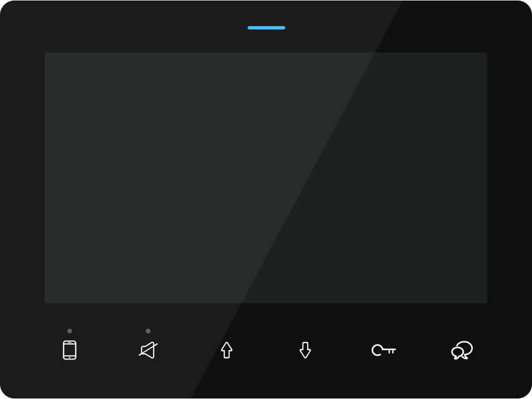Tap the crossed-out speaker mute icon
This screenshot has height=399, width=532.
pyautogui.click(x=148, y=350)
